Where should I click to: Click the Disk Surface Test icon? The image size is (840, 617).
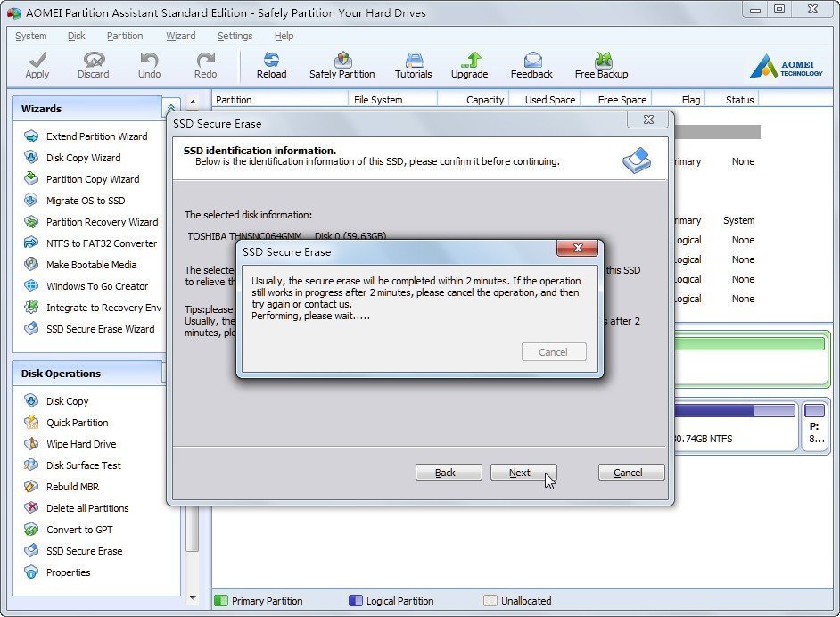point(31,465)
